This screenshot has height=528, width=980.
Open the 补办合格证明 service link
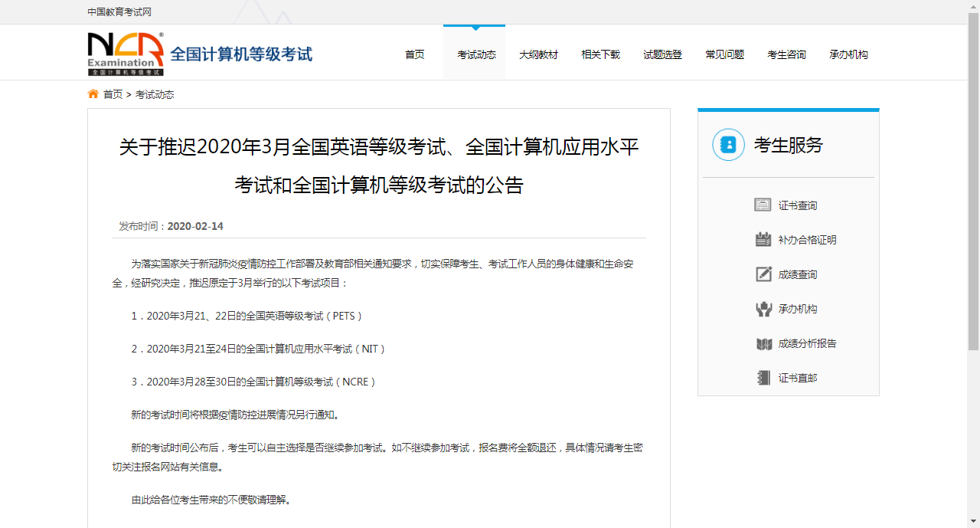click(x=807, y=240)
